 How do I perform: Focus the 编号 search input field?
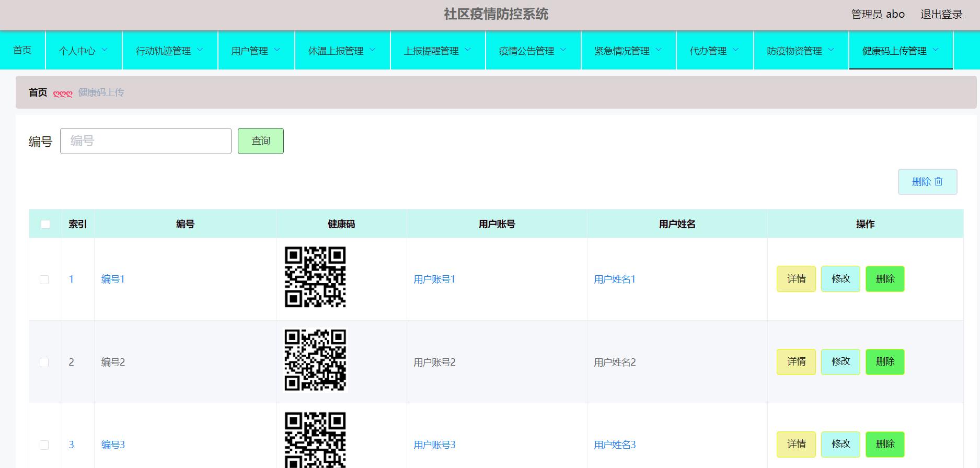pos(146,141)
